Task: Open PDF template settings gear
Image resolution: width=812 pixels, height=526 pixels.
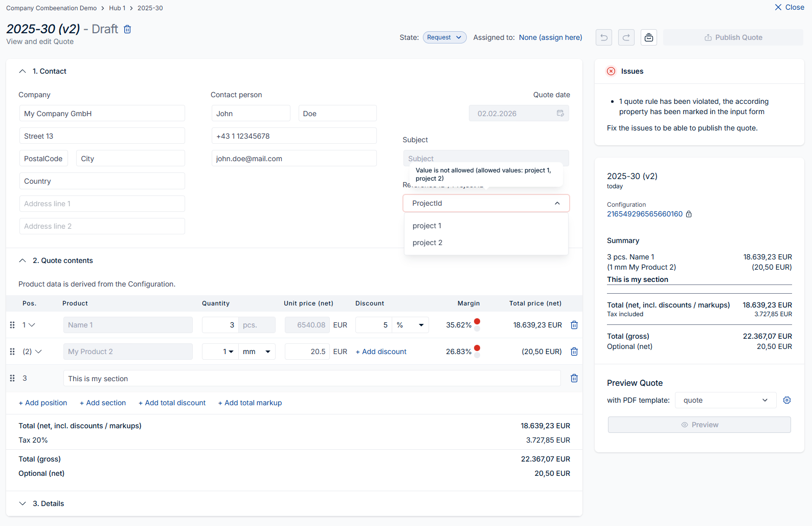Action: tap(786, 400)
